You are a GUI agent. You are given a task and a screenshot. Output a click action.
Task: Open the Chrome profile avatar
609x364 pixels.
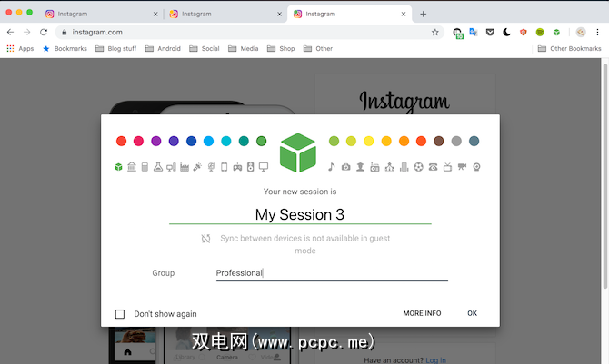(x=581, y=32)
